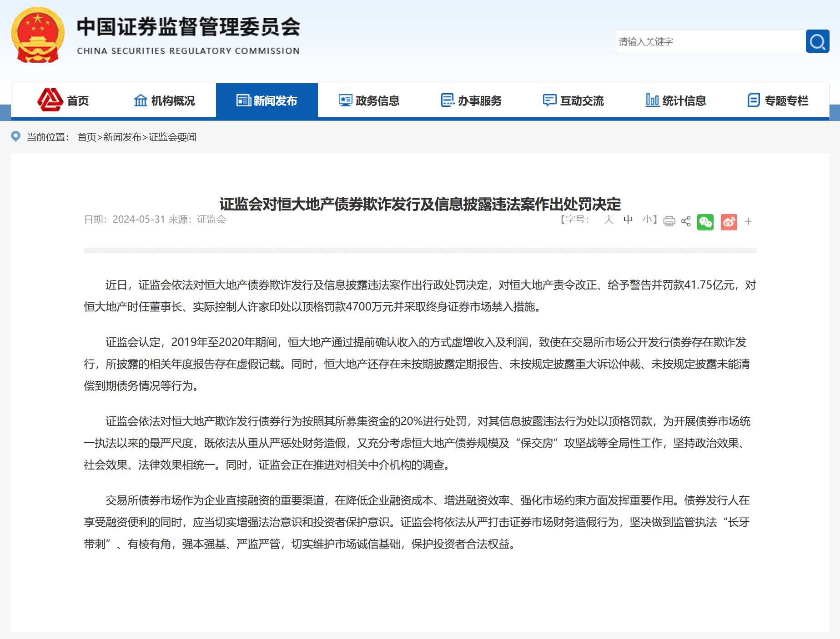The image size is (840, 639).
Task: Go to 证监会要闻 in the breadcrumb
Action: pyautogui.click(x=172, y=137)
